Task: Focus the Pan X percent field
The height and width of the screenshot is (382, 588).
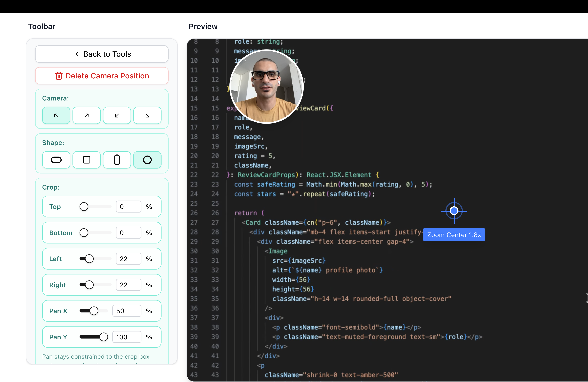Action: pos(127,311)
